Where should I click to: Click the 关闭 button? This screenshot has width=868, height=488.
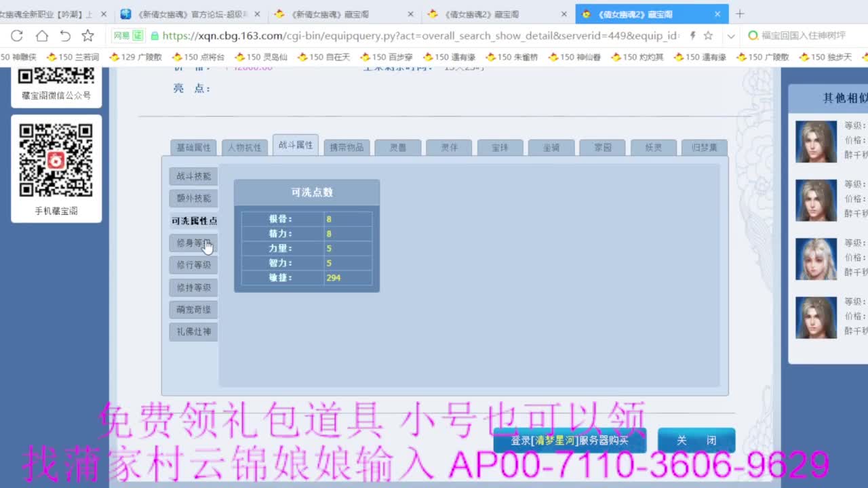696,441
